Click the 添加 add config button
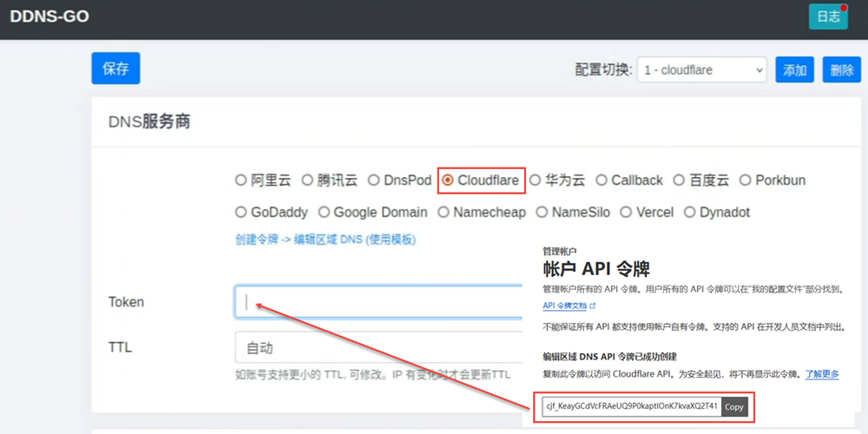Viewport: 868px width, 434px height. tap(794, 69)
